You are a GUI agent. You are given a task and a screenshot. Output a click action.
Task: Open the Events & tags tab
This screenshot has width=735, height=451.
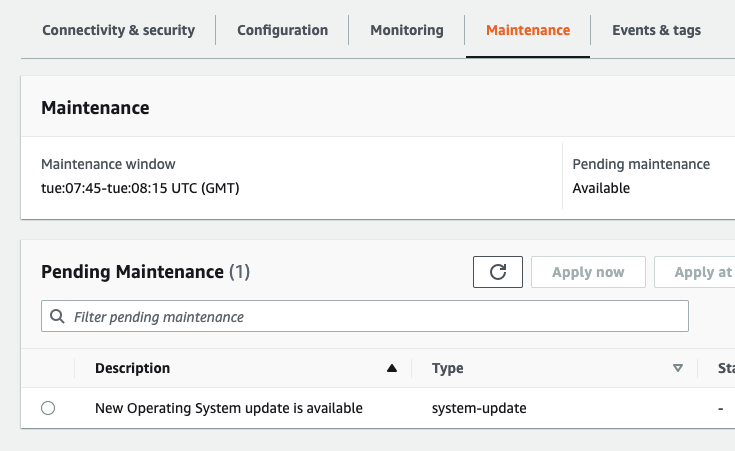[x=656, y=30]
